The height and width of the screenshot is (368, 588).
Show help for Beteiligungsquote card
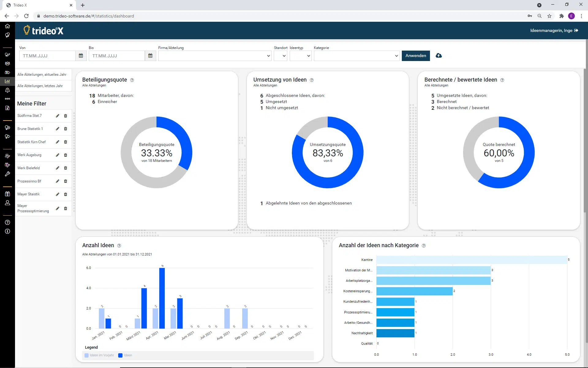(132, 80)
